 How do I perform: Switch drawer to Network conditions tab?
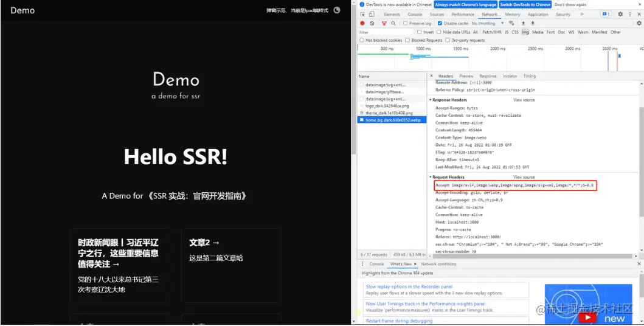tap(438, 264)
